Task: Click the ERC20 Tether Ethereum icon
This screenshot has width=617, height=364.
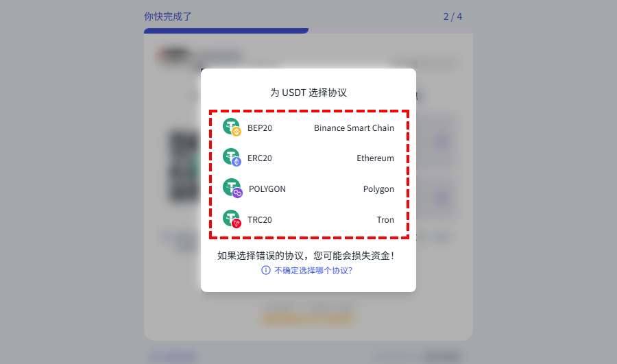Action: point(232,158)
